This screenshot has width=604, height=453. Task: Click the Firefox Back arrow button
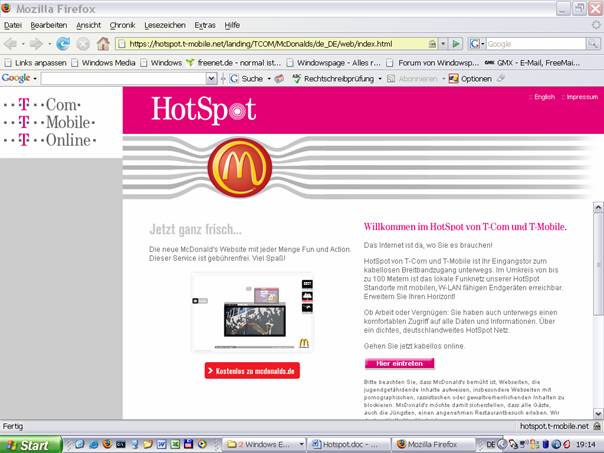coord(10,44)
